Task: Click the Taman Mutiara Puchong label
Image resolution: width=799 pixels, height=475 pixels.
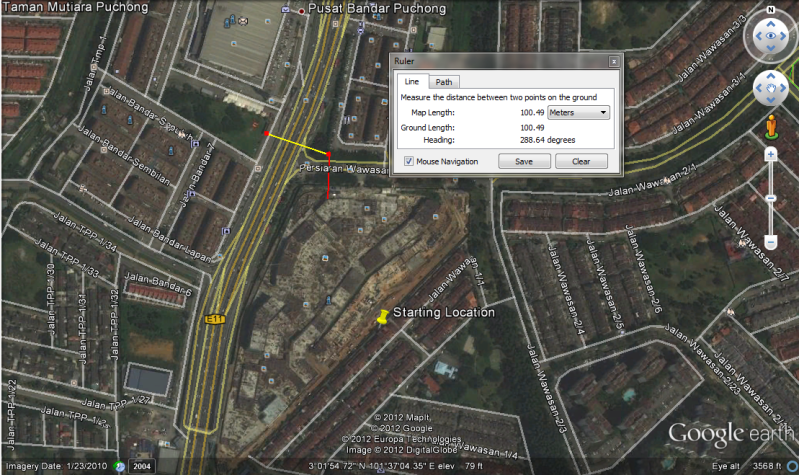Action: coord(75,7)
